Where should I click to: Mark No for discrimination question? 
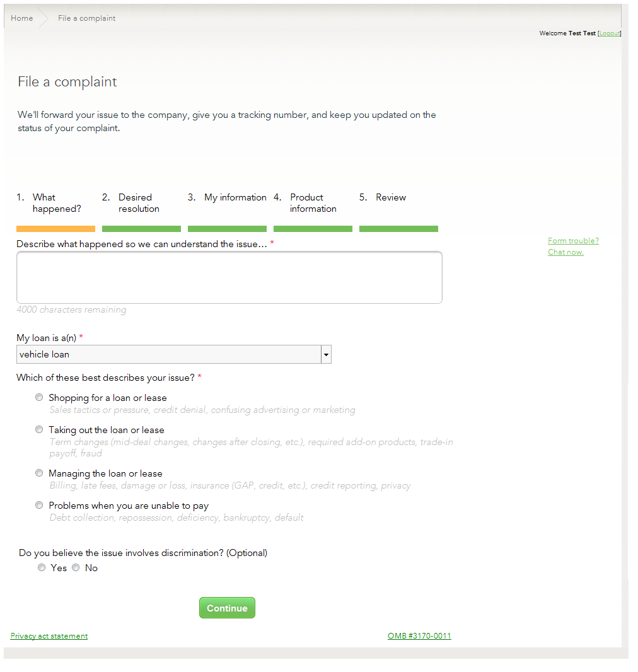pyautogui.click(x=76, y=568)
